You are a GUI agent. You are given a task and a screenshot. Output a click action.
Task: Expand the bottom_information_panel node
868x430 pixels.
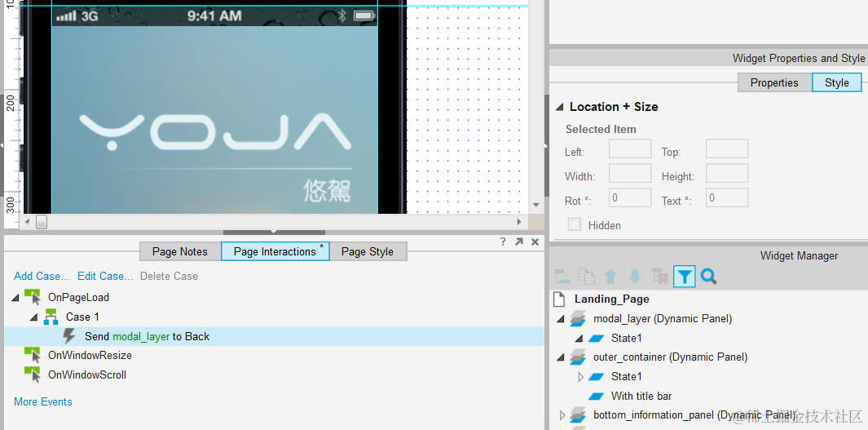pyautogui.click(x=562, y=415)
